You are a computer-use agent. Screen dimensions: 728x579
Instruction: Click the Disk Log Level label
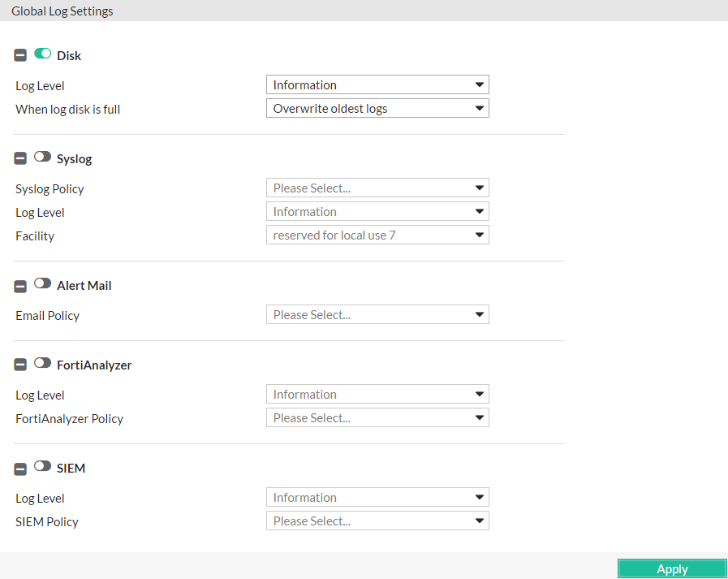[40, 86]
